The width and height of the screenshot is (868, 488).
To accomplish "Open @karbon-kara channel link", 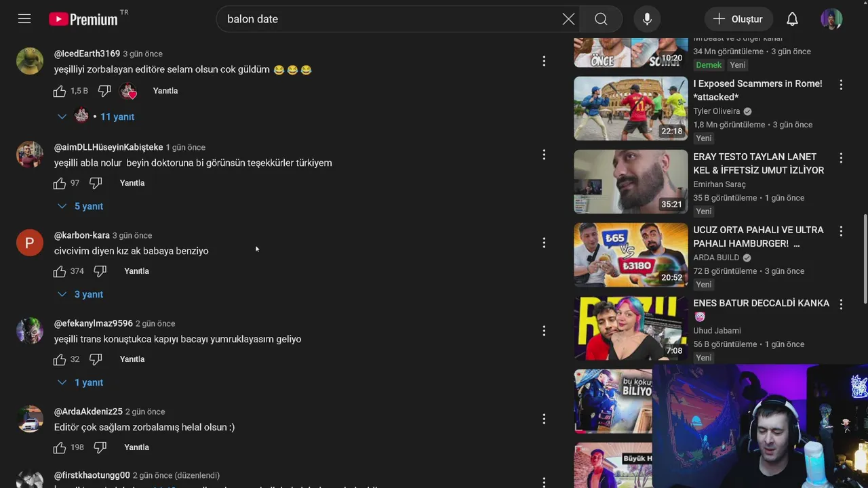I will [x=82, y=235].
